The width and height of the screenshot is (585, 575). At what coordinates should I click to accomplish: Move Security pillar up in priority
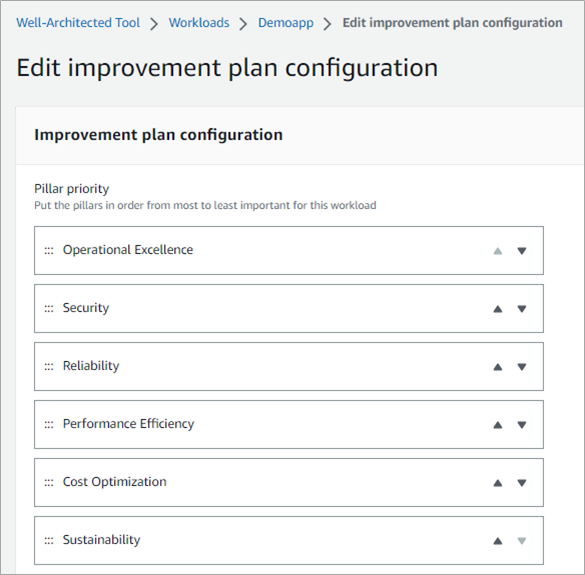[x=498, y=309]
